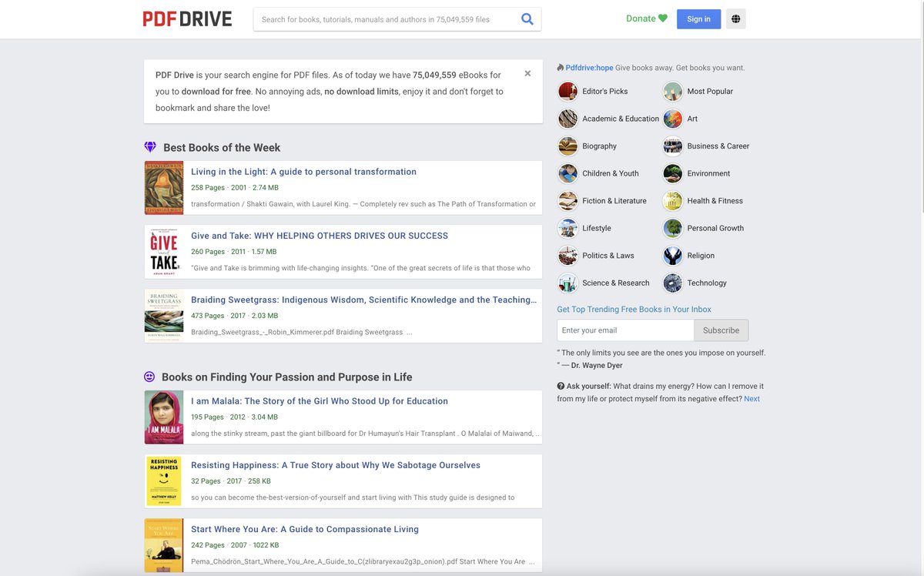Click the Science & Research category icon

coord(568,283)
